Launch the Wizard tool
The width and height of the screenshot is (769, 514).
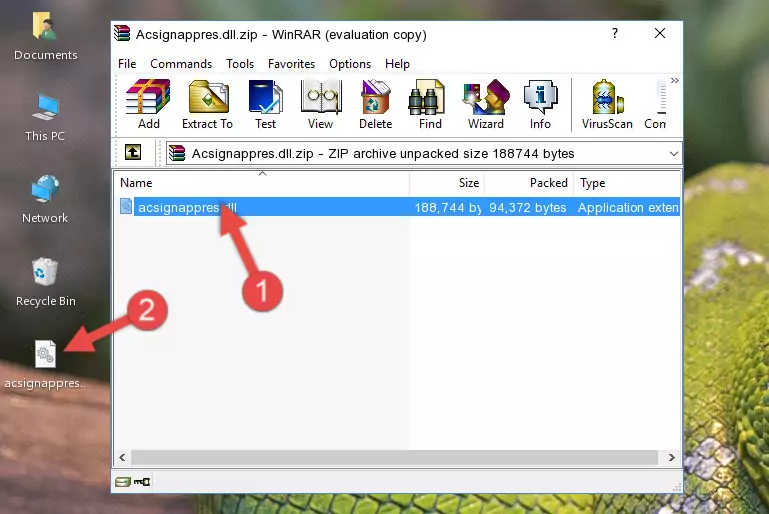pos(486,104)
